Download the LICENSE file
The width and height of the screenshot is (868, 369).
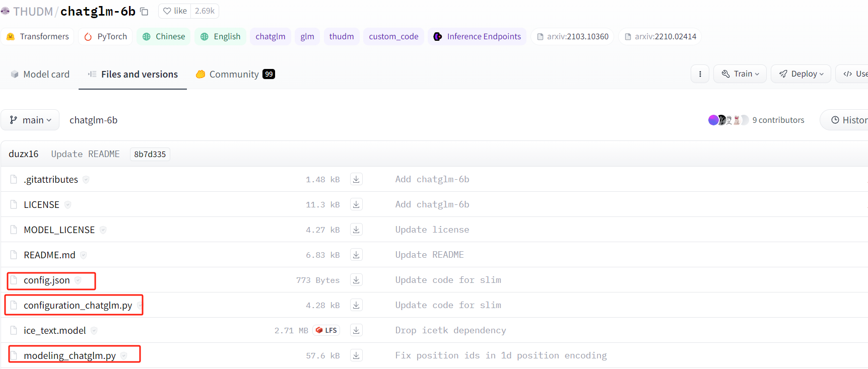(x=356, y=204)
